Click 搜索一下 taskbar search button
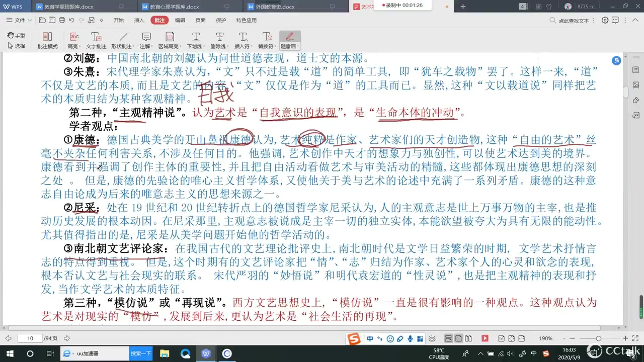Viewport: 644px width, 362px height. tap(141, 353)
